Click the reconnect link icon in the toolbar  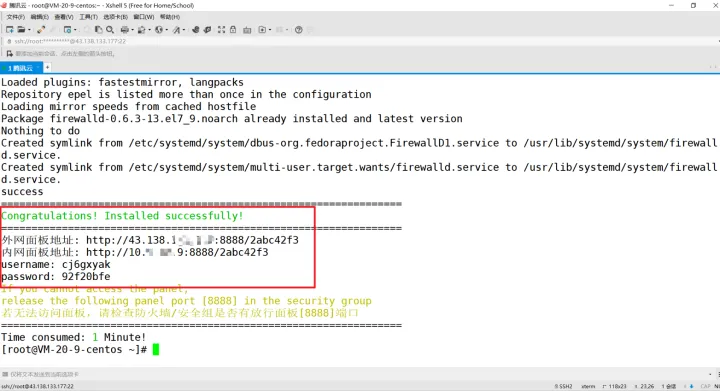41,30
